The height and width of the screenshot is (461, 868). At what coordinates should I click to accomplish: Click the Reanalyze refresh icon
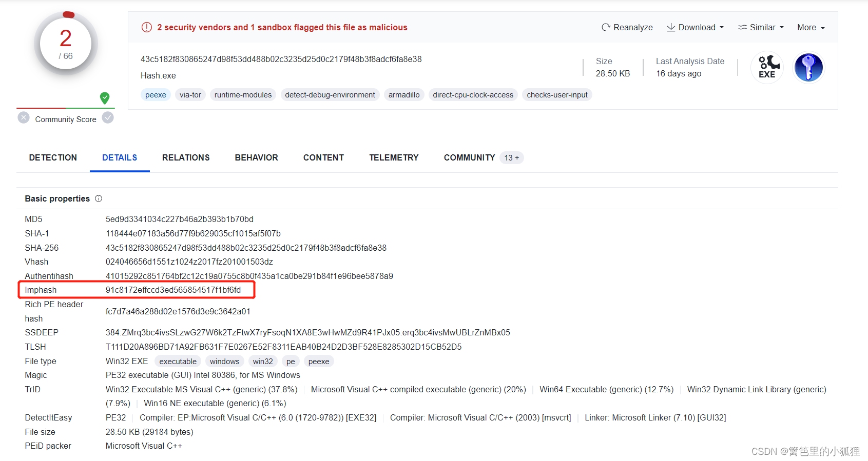(606, 27)
